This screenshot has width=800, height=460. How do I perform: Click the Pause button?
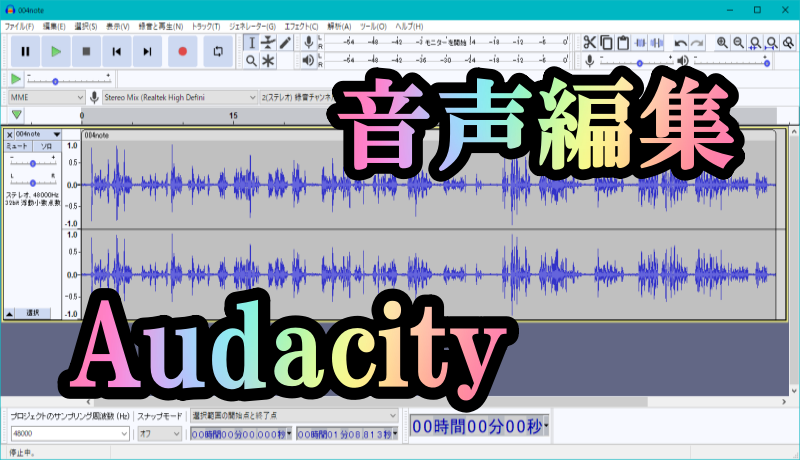coord(25,51)
